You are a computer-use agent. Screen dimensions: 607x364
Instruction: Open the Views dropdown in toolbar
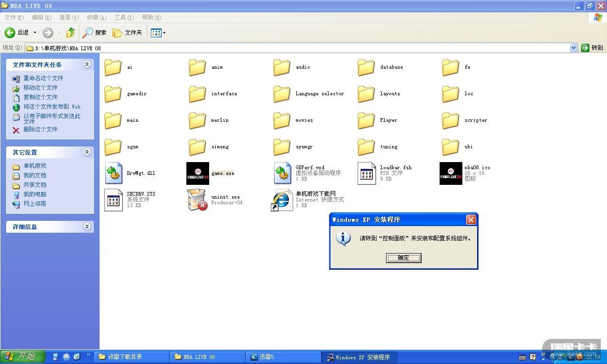click(x=158, y=33)
